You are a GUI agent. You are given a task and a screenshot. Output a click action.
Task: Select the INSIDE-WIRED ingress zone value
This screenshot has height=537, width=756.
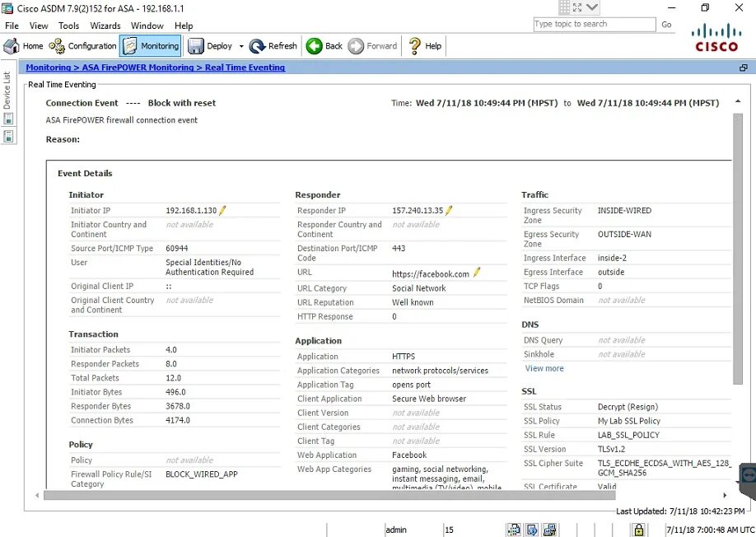[624, 211]
